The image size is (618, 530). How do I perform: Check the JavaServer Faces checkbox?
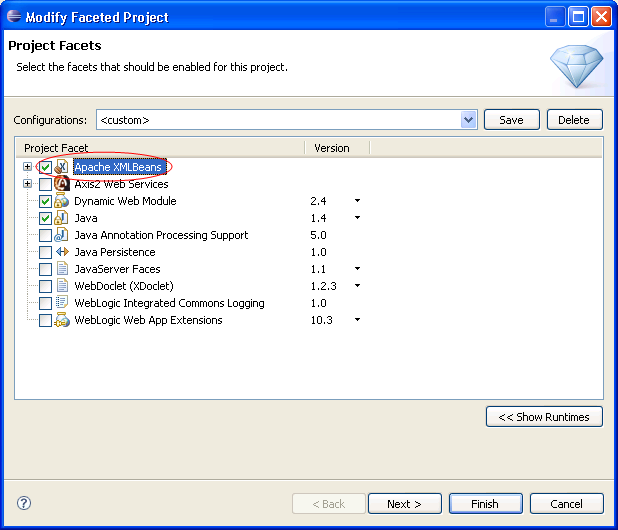45,269
